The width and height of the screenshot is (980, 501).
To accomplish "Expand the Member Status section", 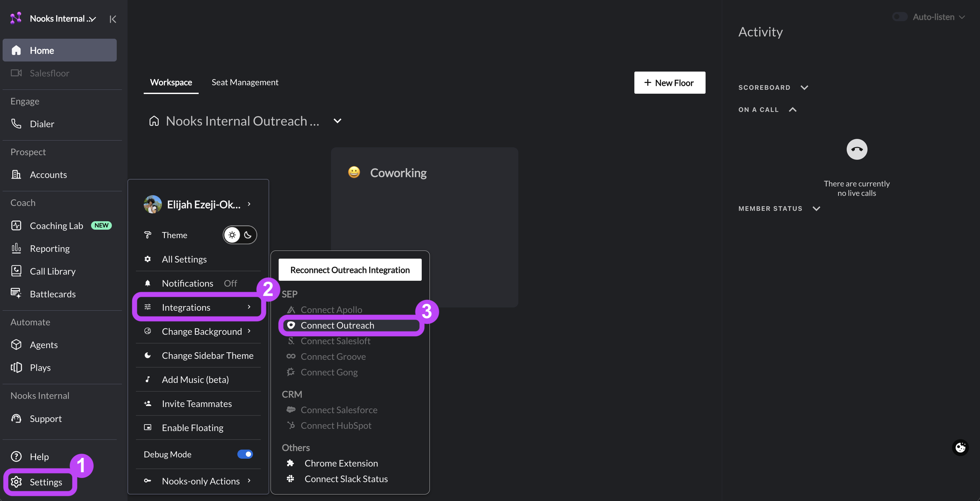I will (816, 209).
